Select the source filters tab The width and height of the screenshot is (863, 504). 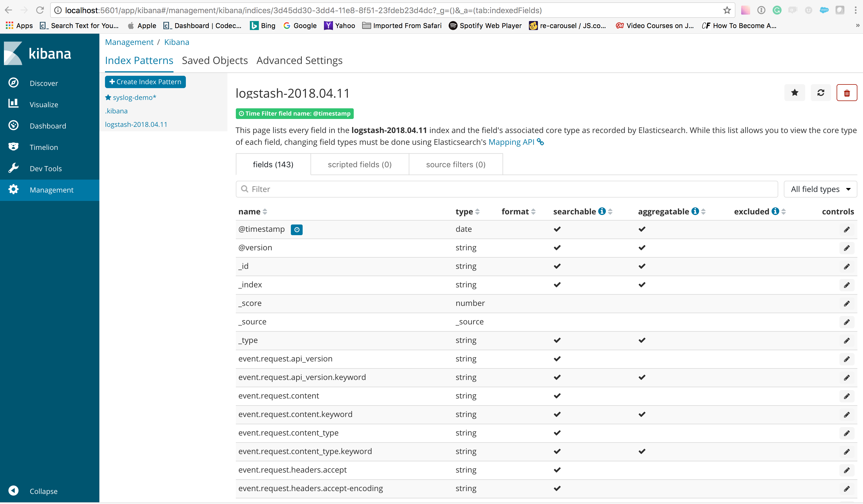point(456,164)
